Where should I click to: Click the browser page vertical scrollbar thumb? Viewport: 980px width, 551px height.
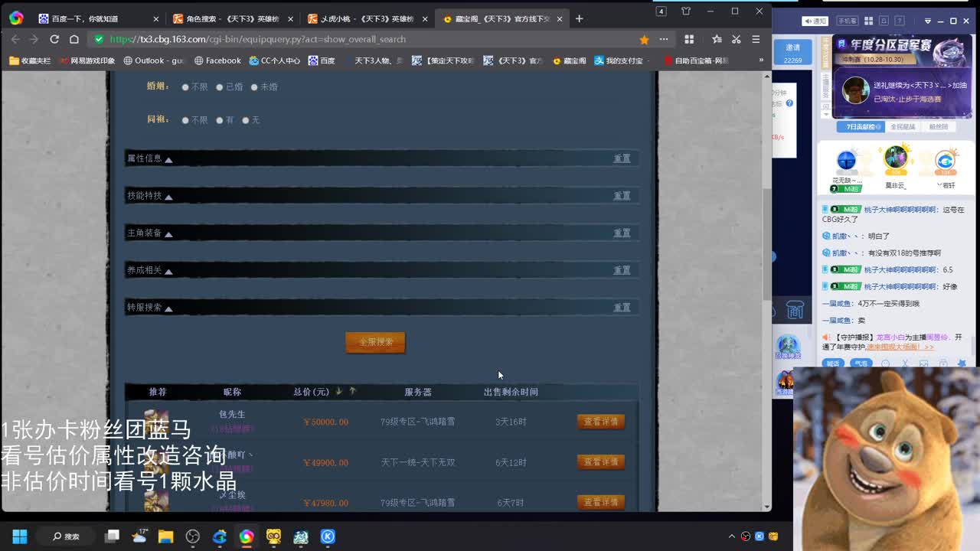tap(767, 245)
